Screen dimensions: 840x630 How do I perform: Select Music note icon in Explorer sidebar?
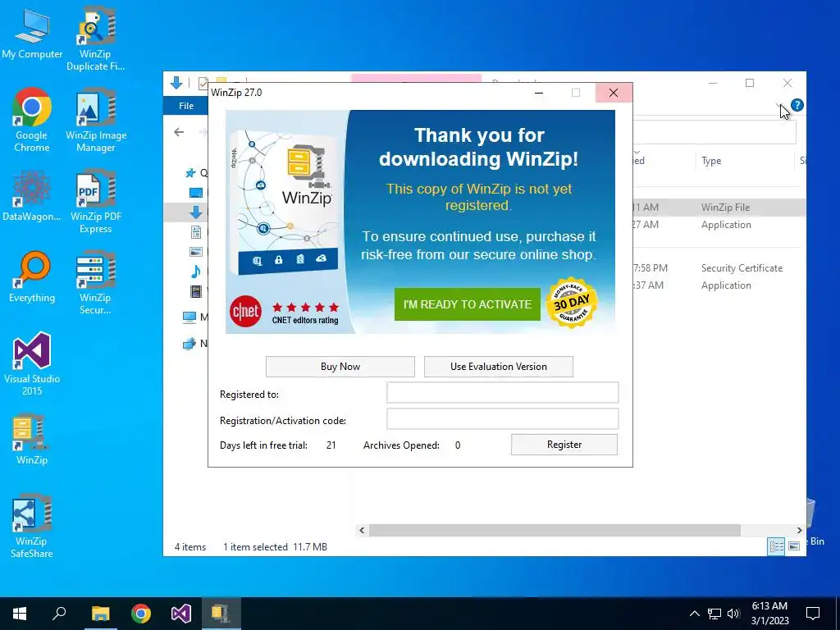point(196,271)
